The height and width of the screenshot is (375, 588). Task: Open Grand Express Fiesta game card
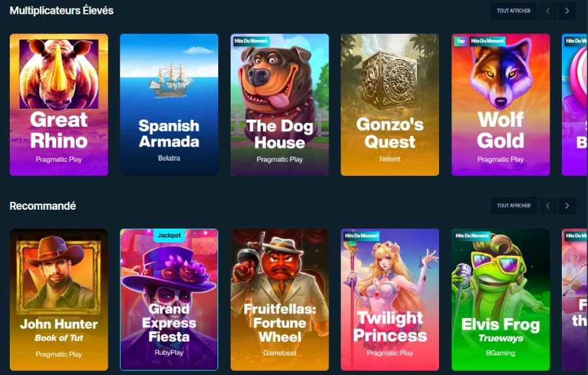[x=169, y=299]
